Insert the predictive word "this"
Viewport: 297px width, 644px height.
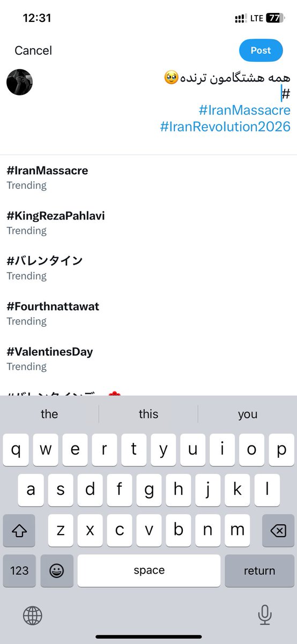pyautogui.click(x=148, y=414)
